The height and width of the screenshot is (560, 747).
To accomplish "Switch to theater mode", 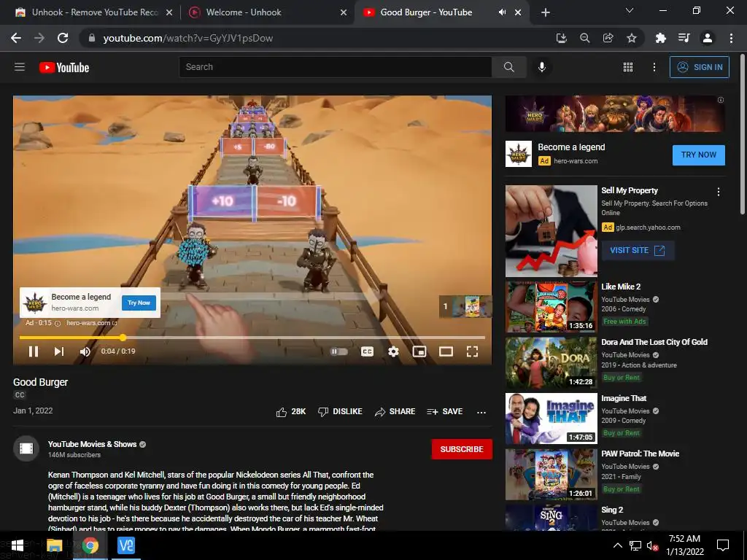I will (x=446, y=351).
